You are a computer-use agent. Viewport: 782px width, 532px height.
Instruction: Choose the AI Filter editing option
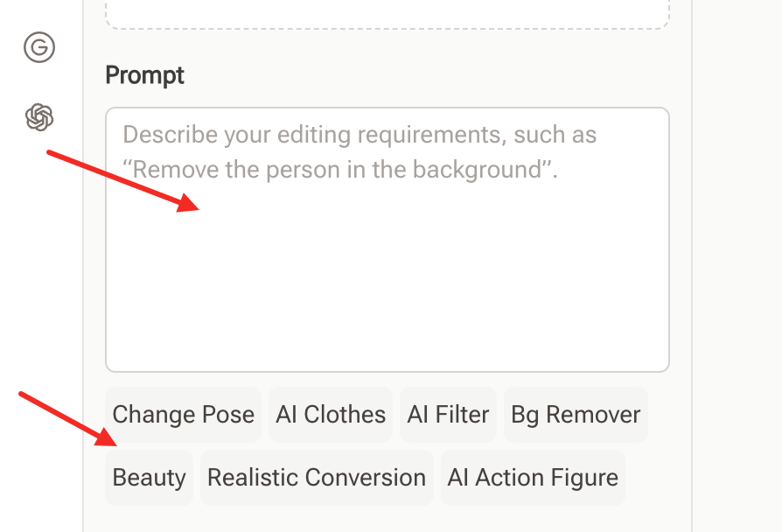click(x=448, y=414)
